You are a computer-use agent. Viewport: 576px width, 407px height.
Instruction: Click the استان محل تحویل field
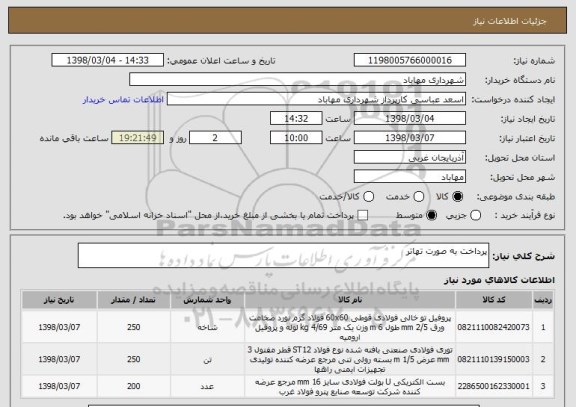pos(410,158)
